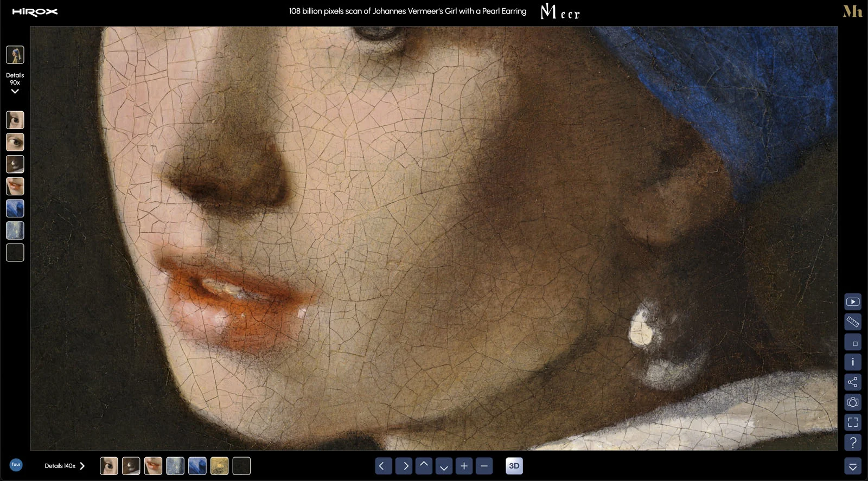The width and height of the screenshot is (868, 481).
Task: Click the Meer logo in header
Action: click(x=560, y=11)
